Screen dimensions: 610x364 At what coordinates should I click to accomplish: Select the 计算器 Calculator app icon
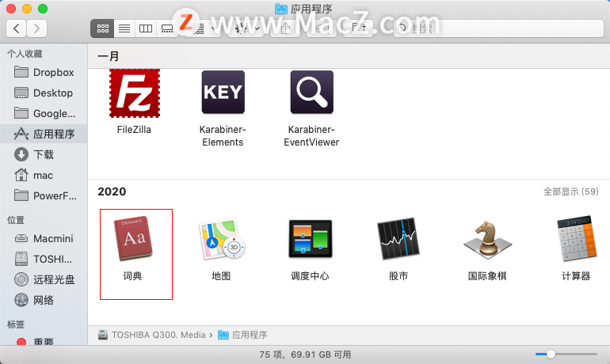[576, 238]
